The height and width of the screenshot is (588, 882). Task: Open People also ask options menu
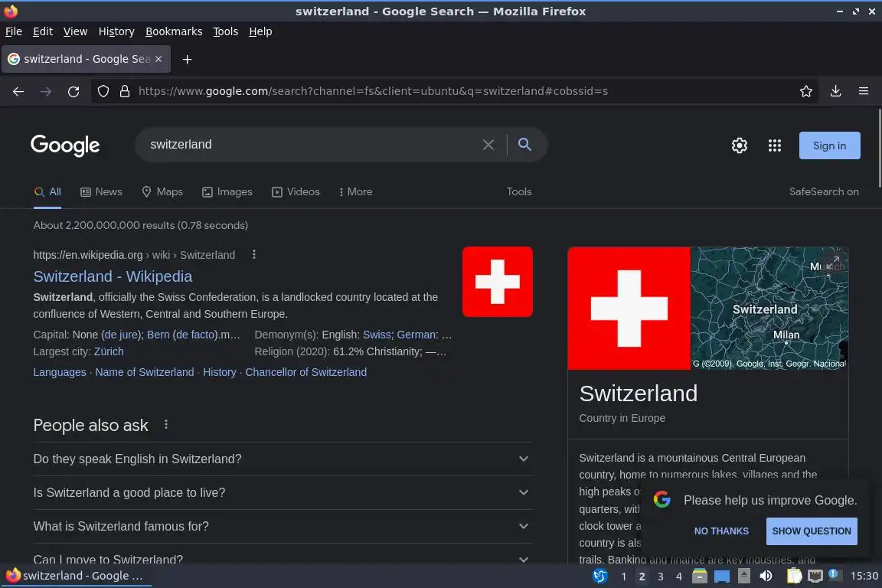tap(166, 424)
